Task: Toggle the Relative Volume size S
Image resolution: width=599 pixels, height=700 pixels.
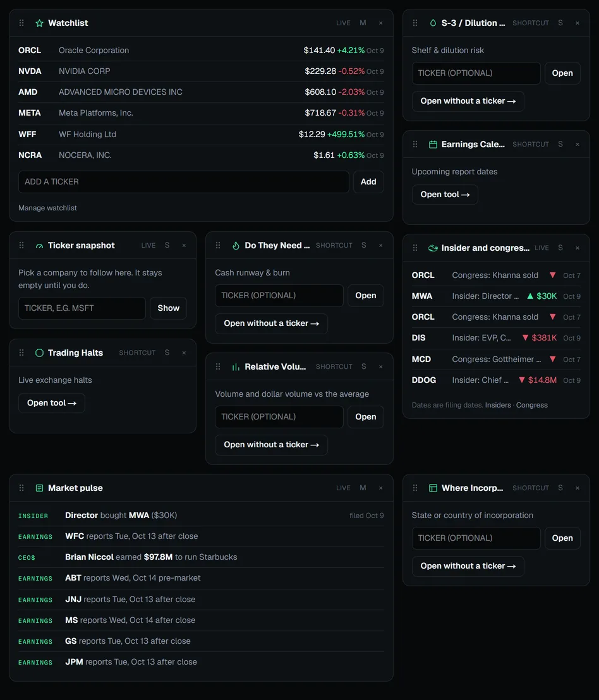Action: click(364, 366)
